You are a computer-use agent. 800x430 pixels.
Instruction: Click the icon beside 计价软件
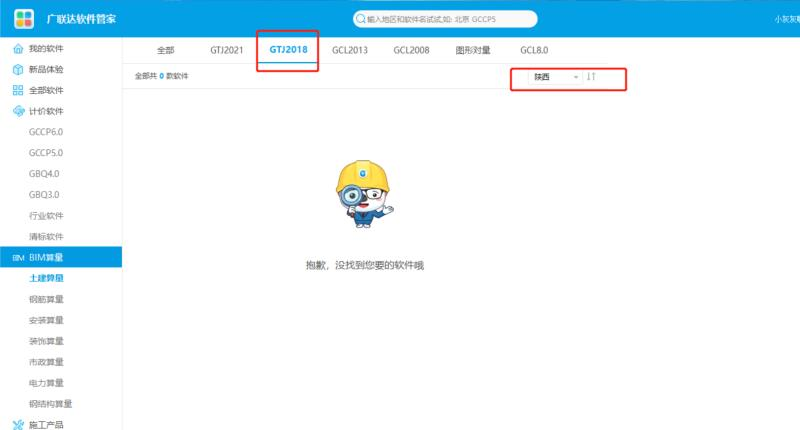point(18,111)
